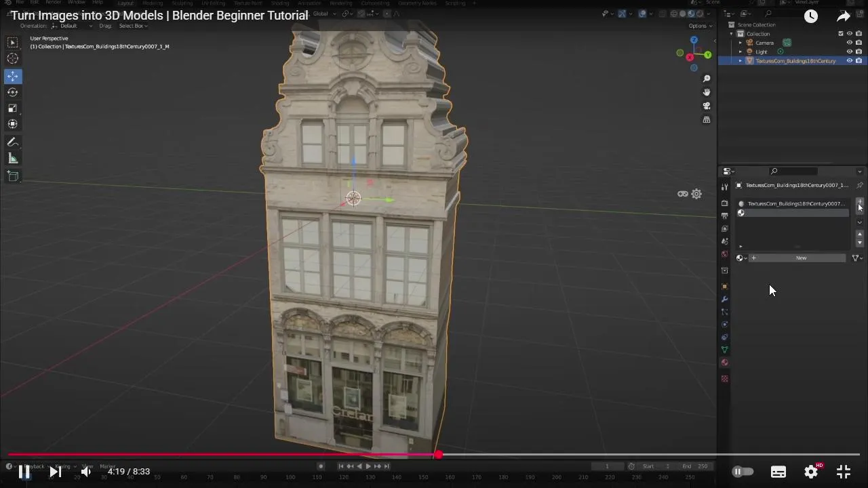Open the Render properties tab

[724, 203]
